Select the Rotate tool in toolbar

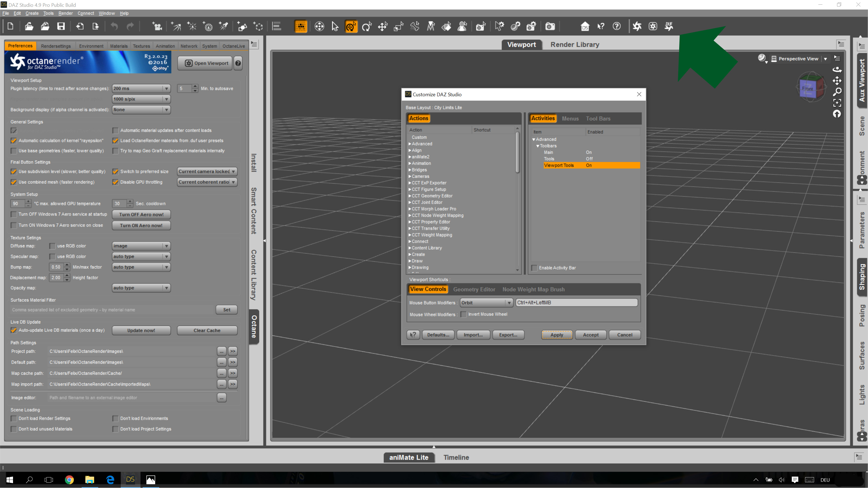366,26
